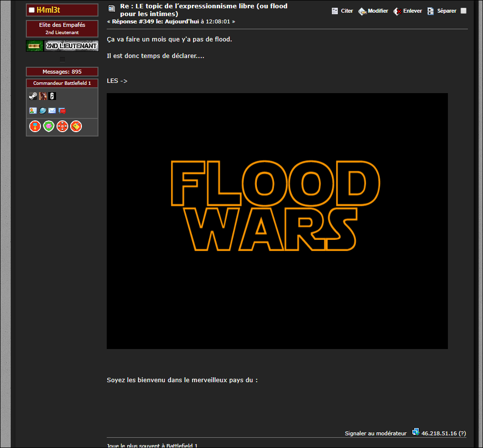Quote this post with Citer

click(347, 11)
